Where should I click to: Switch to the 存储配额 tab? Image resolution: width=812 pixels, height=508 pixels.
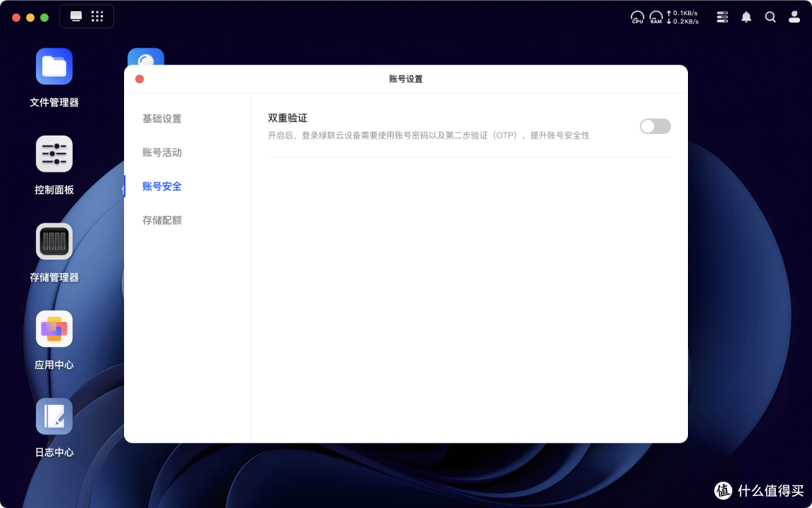pyautogui.click(x=162, y=220)
